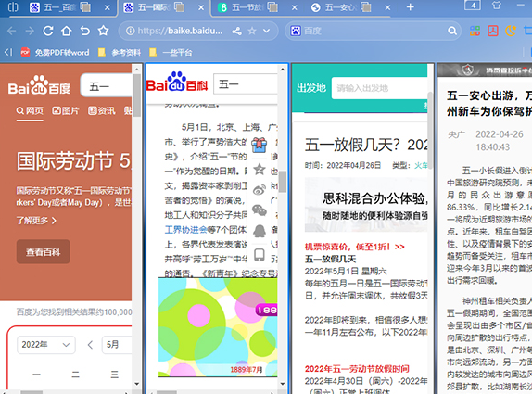Open 机票惊喜价 低至1折 link
The height and width of the screenshot is (394, 532).
click(355, 247)
